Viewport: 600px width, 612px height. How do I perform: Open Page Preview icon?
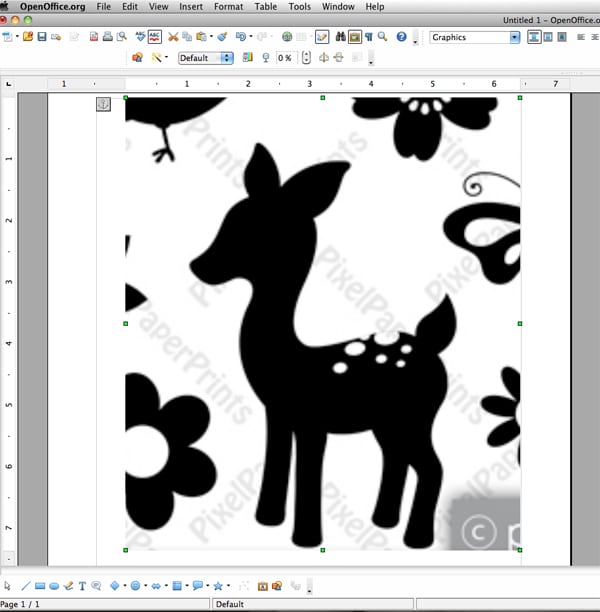(122, 37)
